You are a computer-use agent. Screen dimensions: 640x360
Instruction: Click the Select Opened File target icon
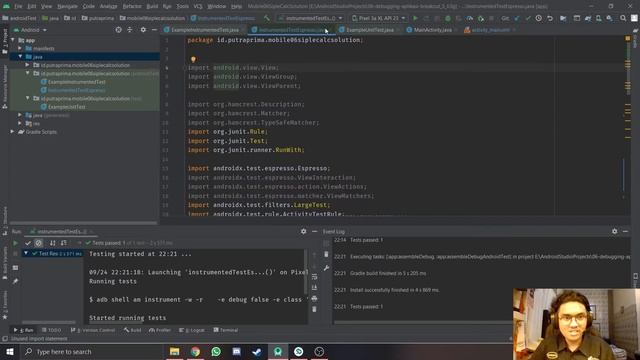point(118,30)
